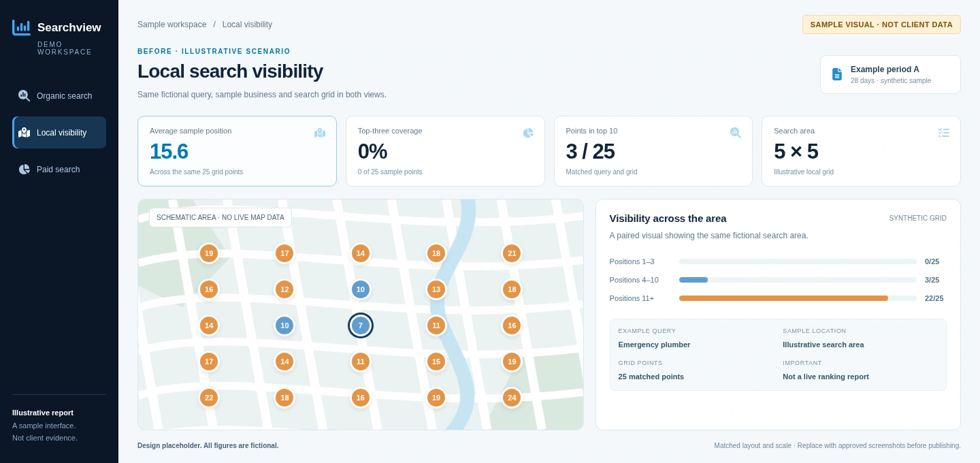Click the Synthetic Grid label

[x=917, y=219]
